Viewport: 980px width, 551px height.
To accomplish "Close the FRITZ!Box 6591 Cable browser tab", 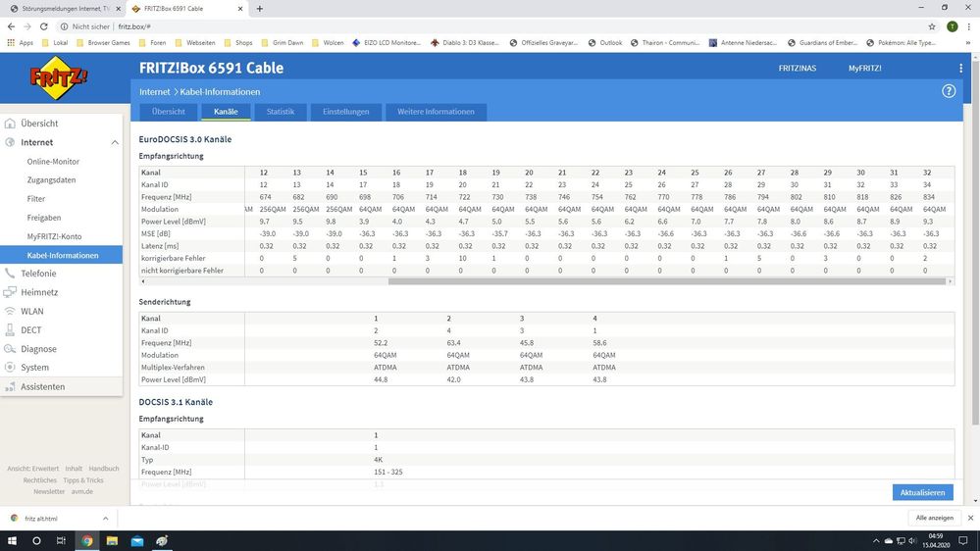I will coord(240,9).
